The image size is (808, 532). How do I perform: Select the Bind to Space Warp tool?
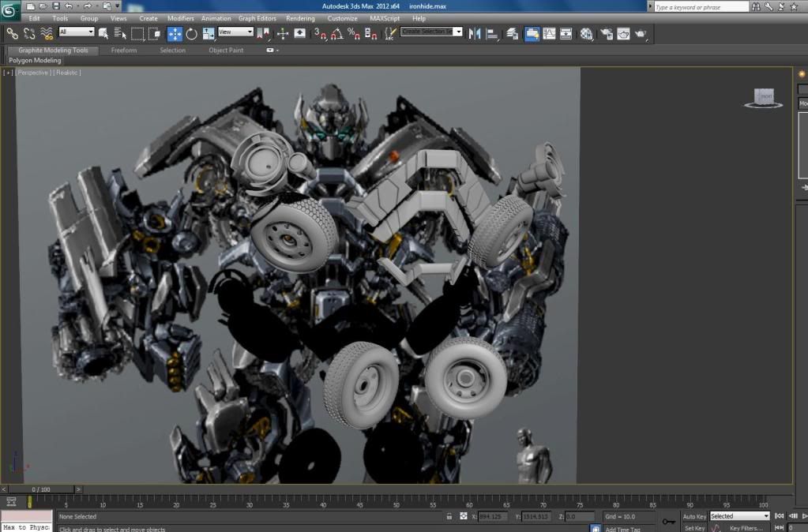click(47, 34)
